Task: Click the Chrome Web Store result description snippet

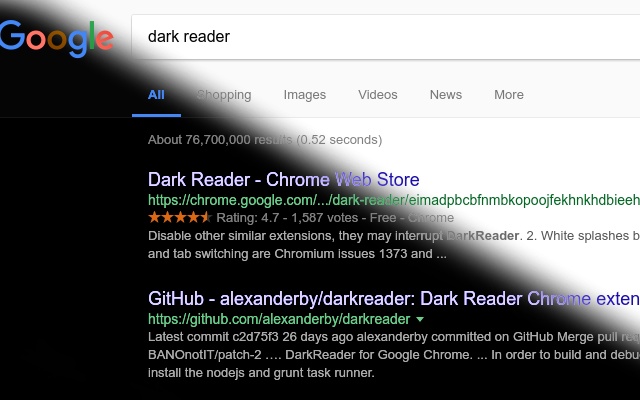Action: pyautogui.click(x=394, y=245)
